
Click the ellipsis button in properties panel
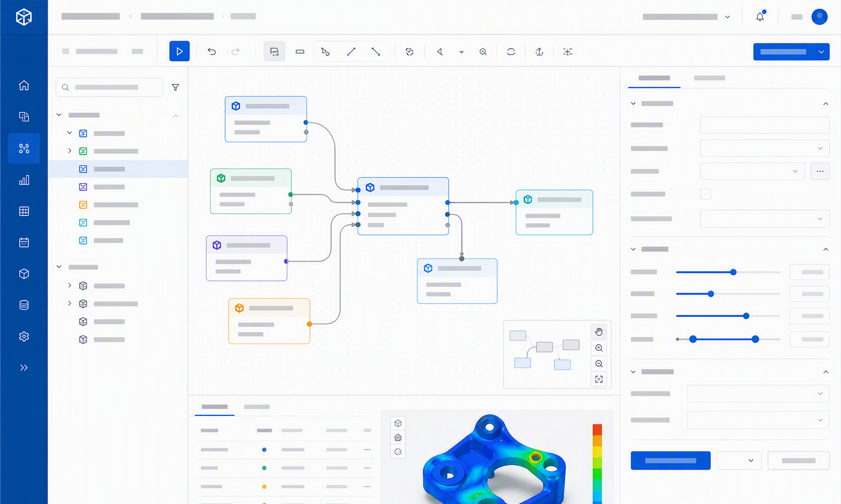click(x=820, y=171)
